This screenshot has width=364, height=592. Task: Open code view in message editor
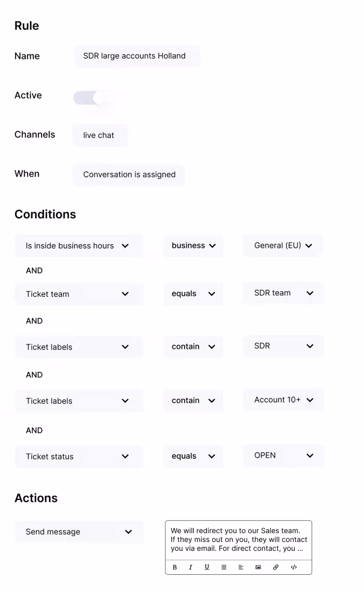pos(293,568)
